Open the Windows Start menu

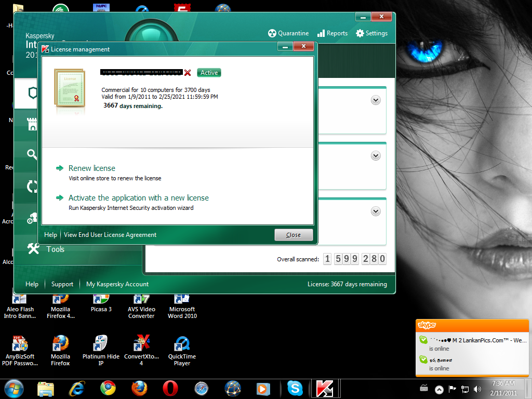pyautogui.click(x=14, y=389)
